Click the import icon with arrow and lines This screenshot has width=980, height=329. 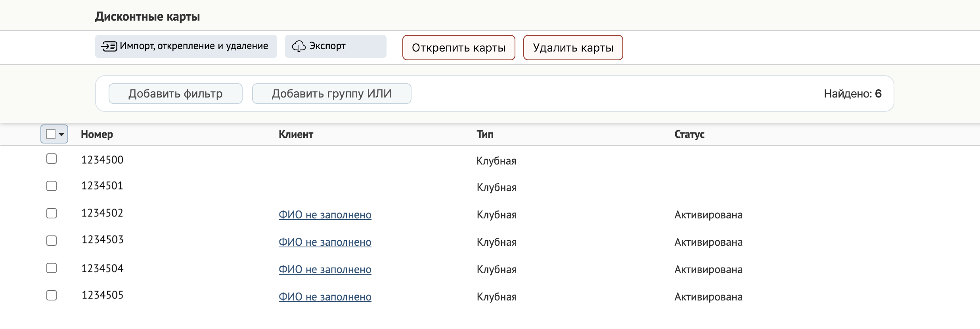[x=109, y=46]
